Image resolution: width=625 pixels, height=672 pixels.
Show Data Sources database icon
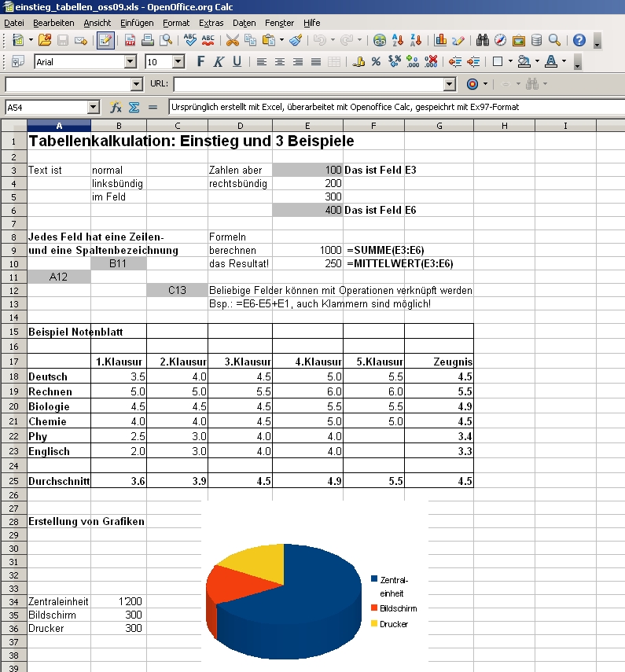click(536, 40)
